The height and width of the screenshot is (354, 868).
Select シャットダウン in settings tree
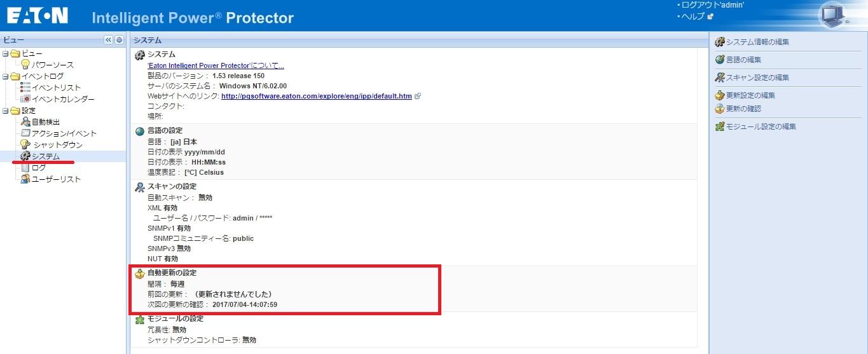pyautogui.click(x=57, y=145)
